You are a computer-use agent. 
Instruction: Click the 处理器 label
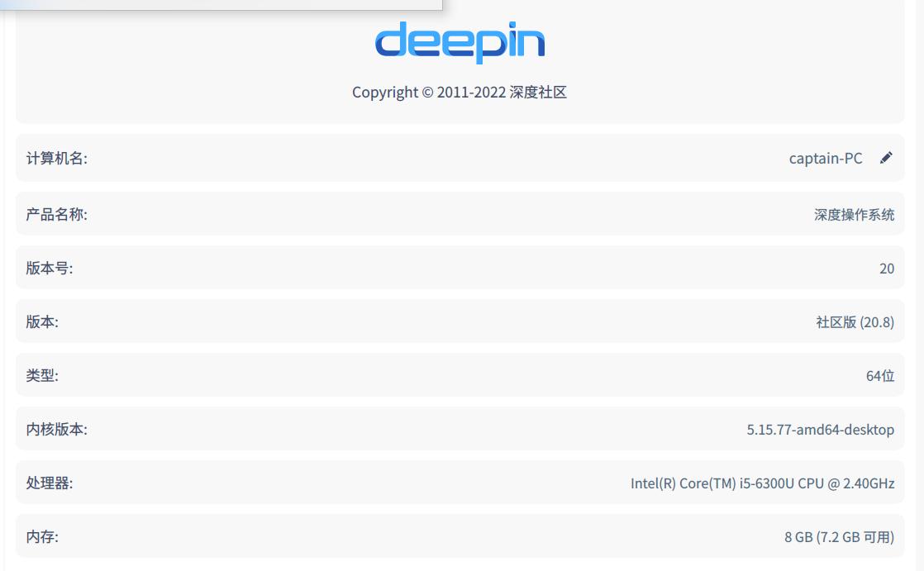point(50,483)
